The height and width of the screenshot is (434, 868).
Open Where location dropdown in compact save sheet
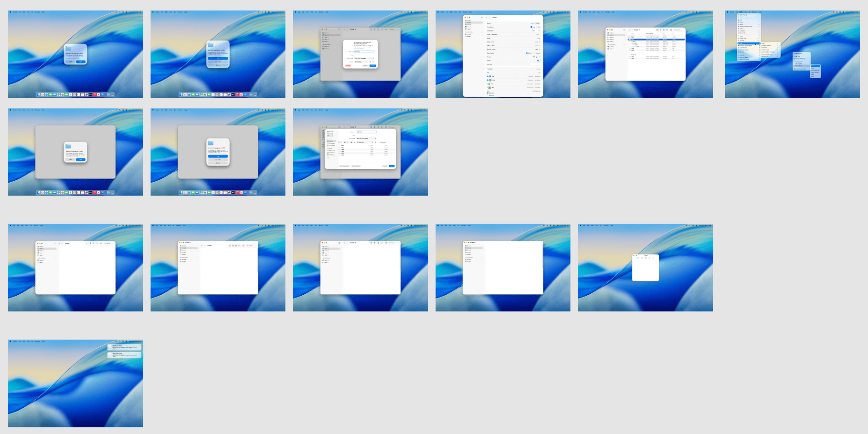[x=362, y=62]
